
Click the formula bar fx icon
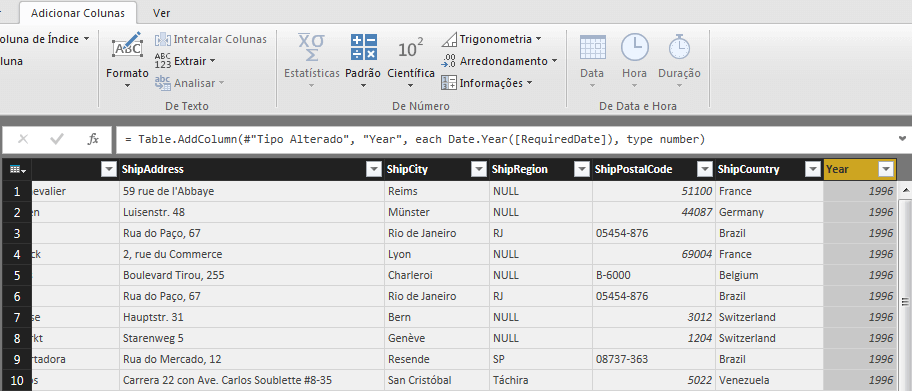pyautogui.click(x=93, y=139)
